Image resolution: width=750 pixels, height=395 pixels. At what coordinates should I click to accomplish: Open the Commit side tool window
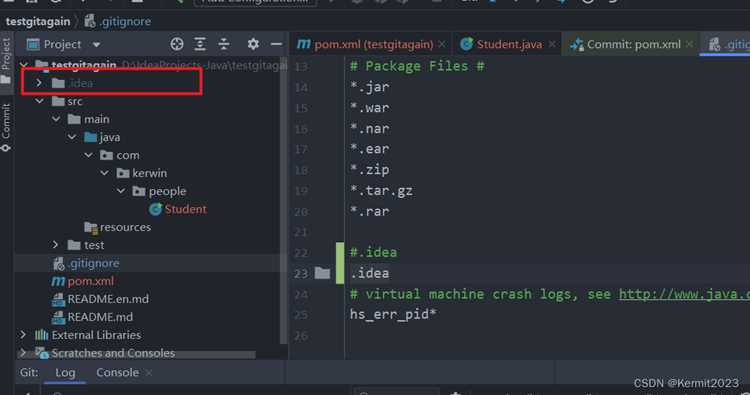[x=6, y=127]
